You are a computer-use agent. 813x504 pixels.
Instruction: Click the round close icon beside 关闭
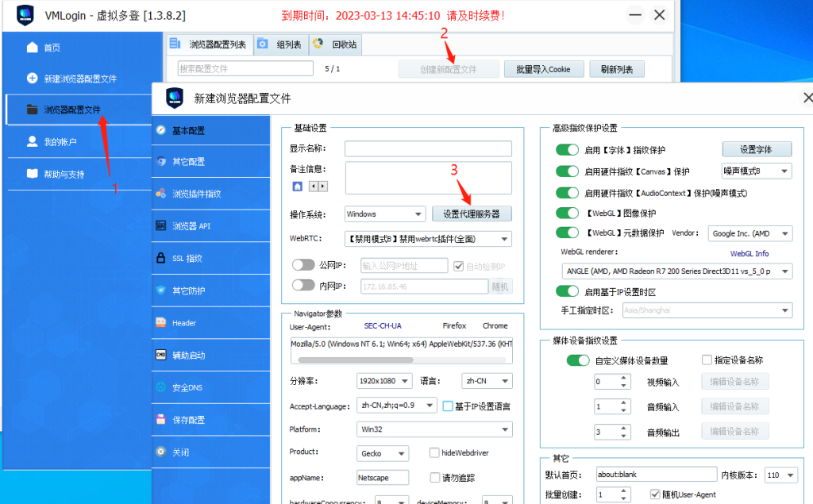pos(160,452)
